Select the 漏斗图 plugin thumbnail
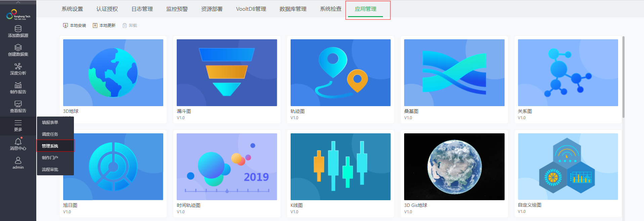 click(x=227, y=73)
